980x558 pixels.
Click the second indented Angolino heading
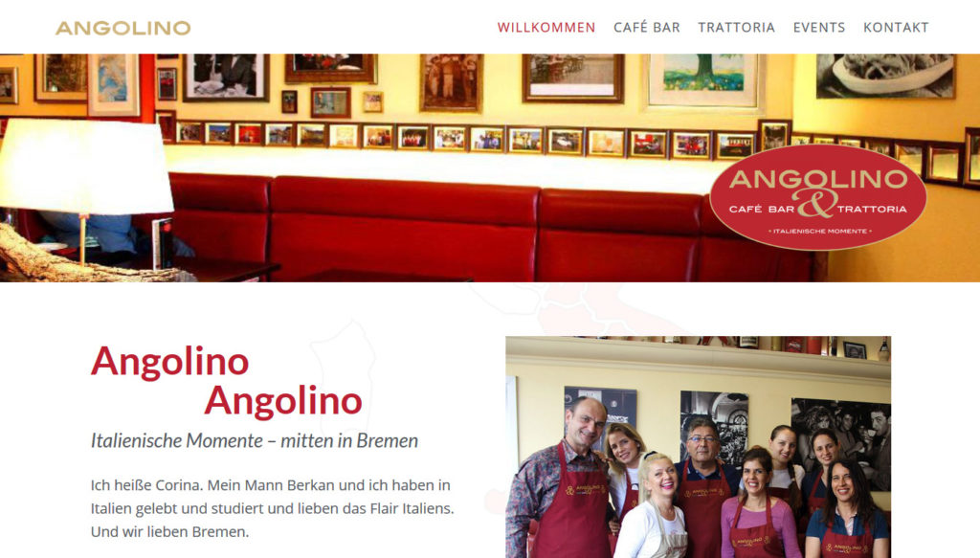tap(283, 400)
